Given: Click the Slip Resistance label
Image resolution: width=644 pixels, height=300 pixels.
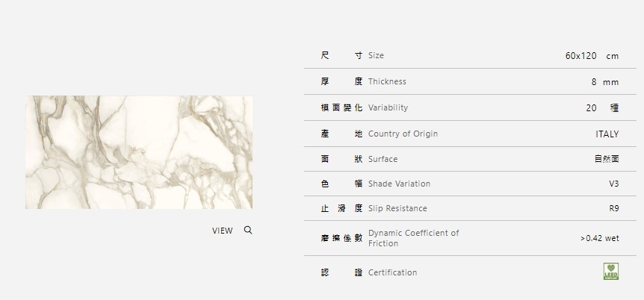Looking at the screenshot, I should (x=397, y=208).
